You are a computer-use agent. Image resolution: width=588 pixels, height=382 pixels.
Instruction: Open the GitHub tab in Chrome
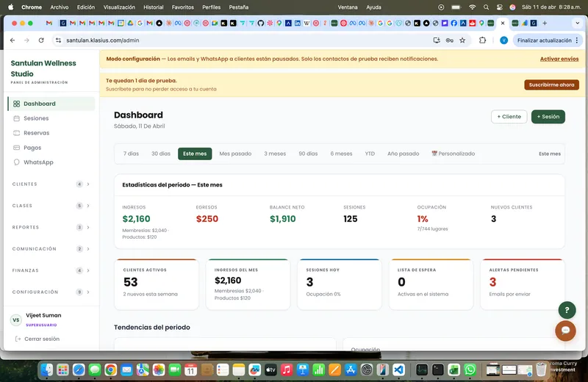coord(261,24)
